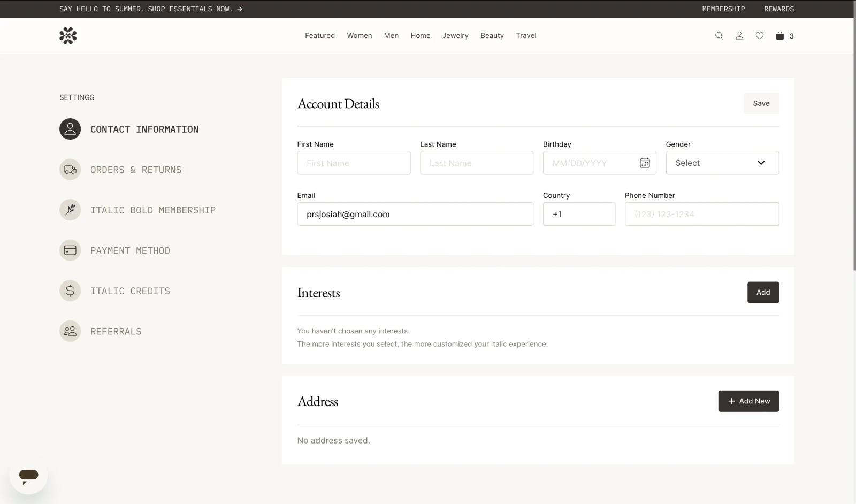
Task: Select the Orders & Returns truck icon
Action: pyautogui.click(x=70, y=170)
